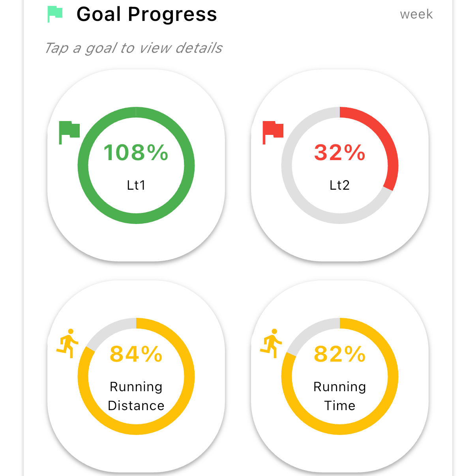Click the runner icon on Running Time card

tap(271, 343)
